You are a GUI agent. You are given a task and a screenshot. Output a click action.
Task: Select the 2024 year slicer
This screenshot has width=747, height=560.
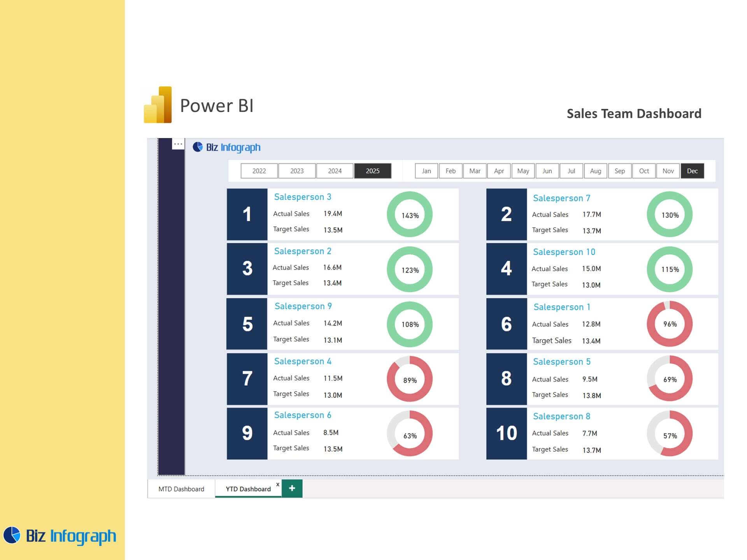click(335, 171)
